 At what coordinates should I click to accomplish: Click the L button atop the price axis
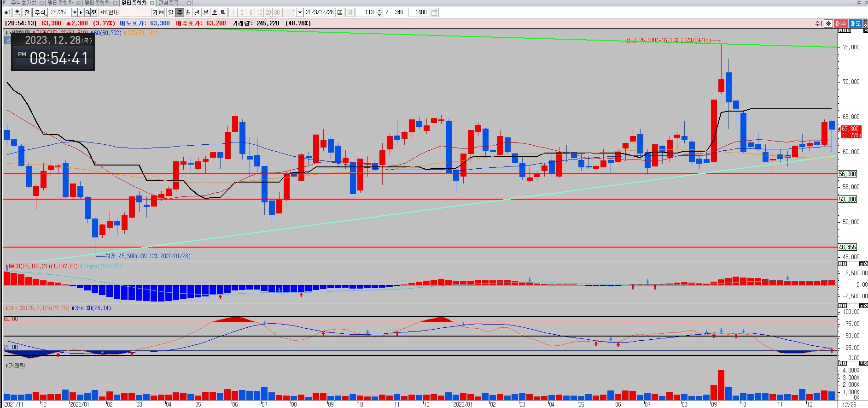coord(840,30)
